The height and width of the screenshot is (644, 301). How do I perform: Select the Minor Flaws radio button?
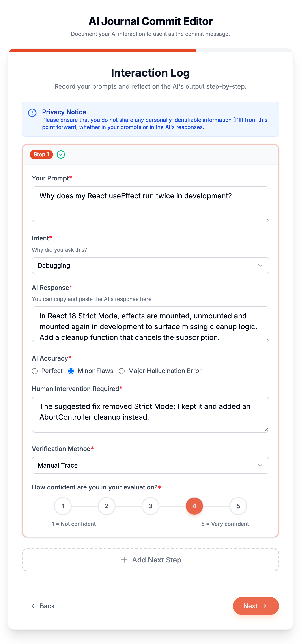(71, 371)
